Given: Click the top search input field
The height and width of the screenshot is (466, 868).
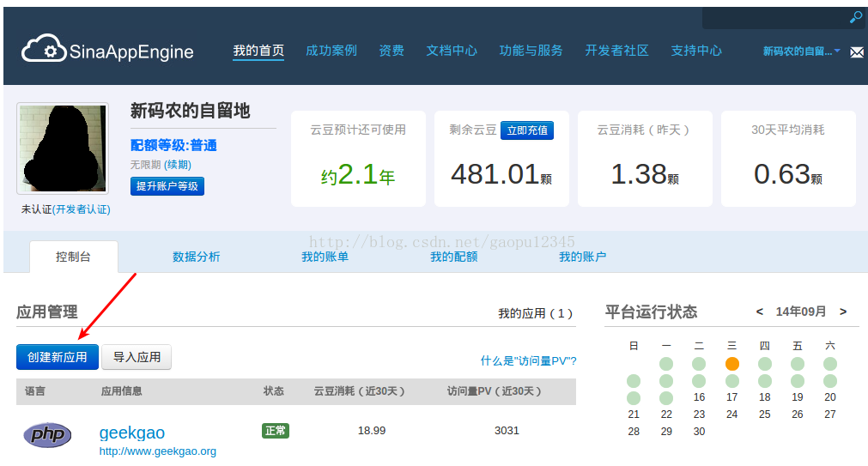Looking at the screenshot, I should click(x=775, y=18).
